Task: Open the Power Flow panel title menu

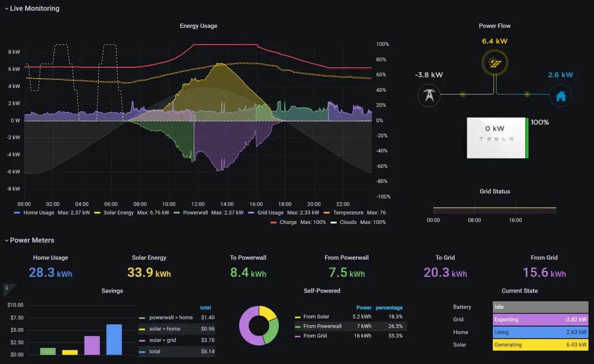Action: coord(495,26)
